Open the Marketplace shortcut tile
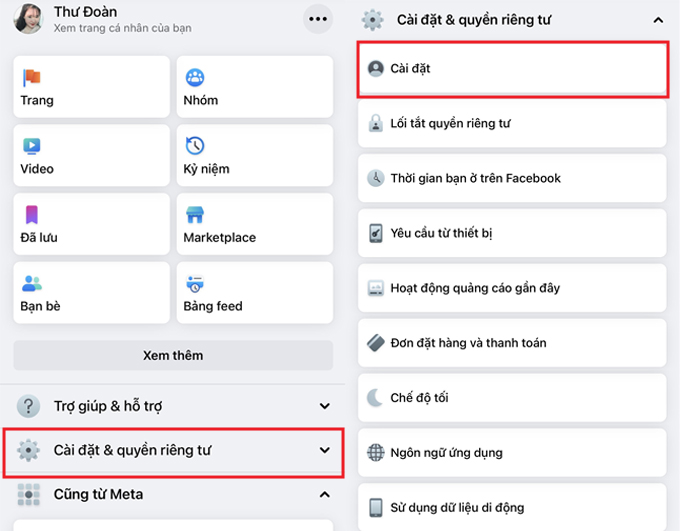The height and width of the screenshot is (531, 680). tap(255, 224)
